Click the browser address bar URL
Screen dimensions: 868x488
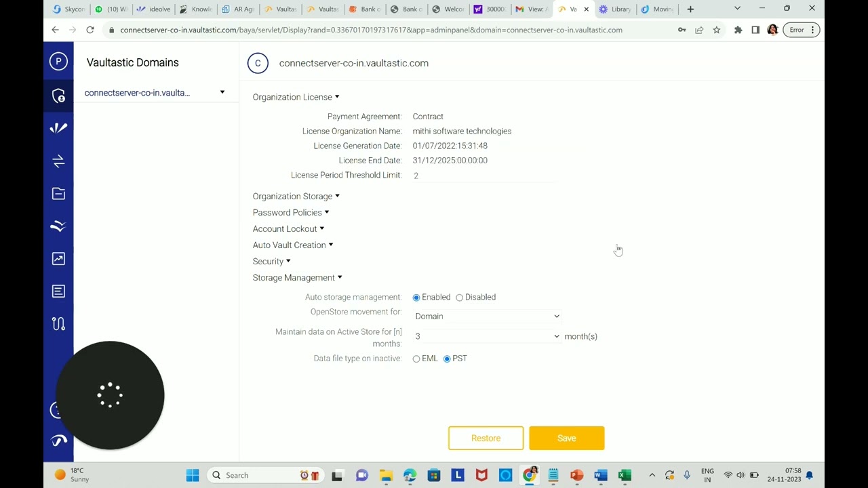tap(371, 30)
